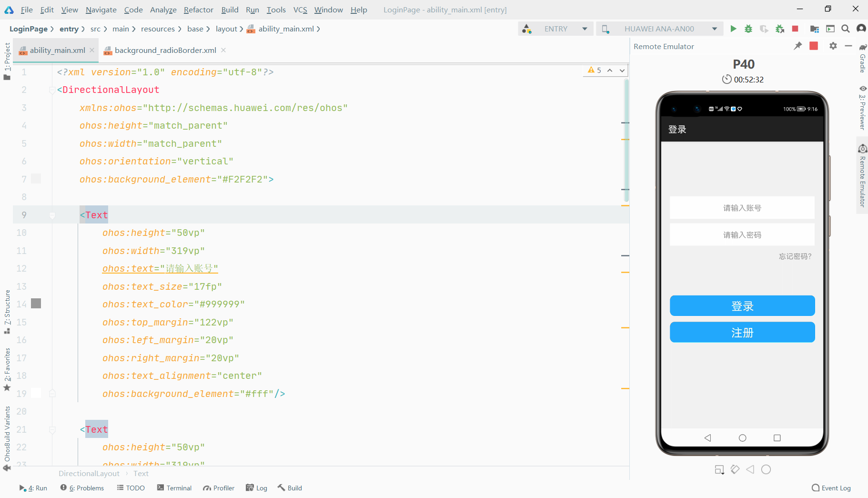Stop the running application
The width and height of the screenshot is (868, 498).
click(795, 29)
